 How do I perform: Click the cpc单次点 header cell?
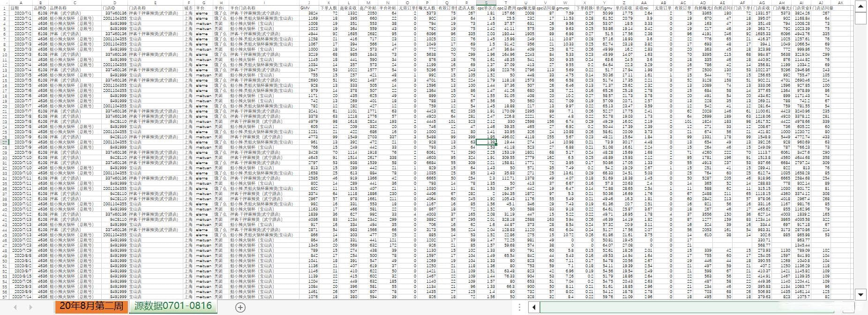click(486, 8)
